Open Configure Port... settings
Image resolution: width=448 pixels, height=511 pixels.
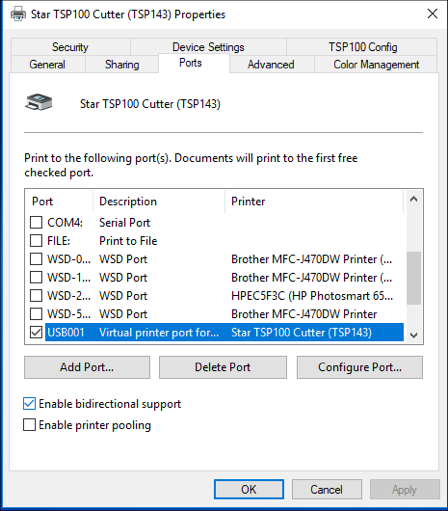[360, 367]
